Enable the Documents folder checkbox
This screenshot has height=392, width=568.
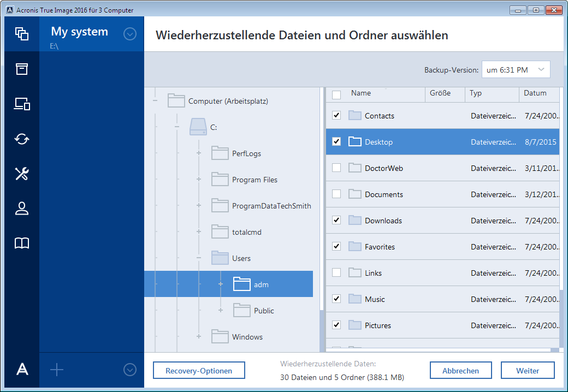(336, 194)
